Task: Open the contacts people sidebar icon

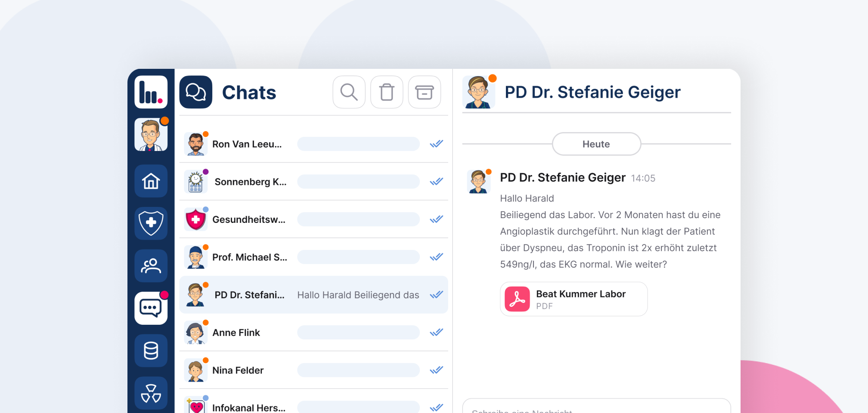Action: [151, 266]
